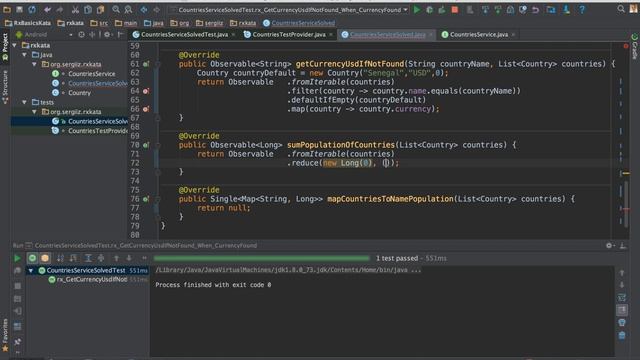Screen dimensions: 640x360
Task: Switch to the CountriesServiceSolved.java tab
Action: point(387,35)
